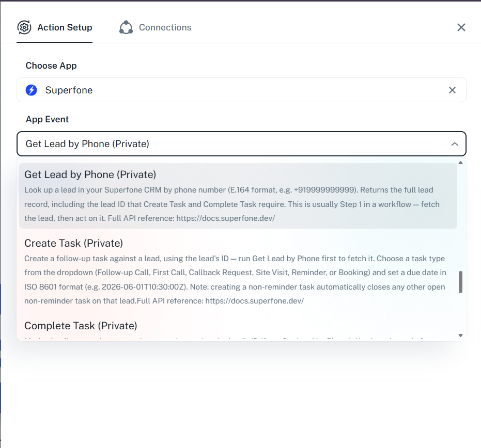Open the Choose App field showing Superfone

click(x=241, y=90)
